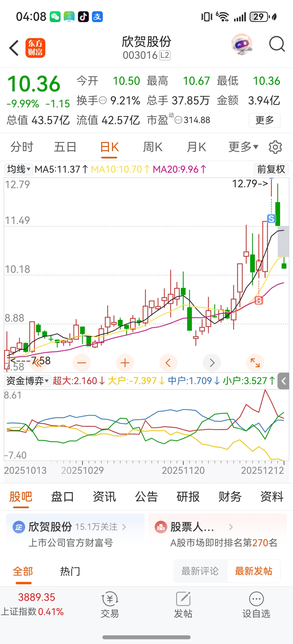Viewport: 293px width, 644px height.
Task: Open 股吧 section tab
Action: pyautogui.click(x=21, y=497)
